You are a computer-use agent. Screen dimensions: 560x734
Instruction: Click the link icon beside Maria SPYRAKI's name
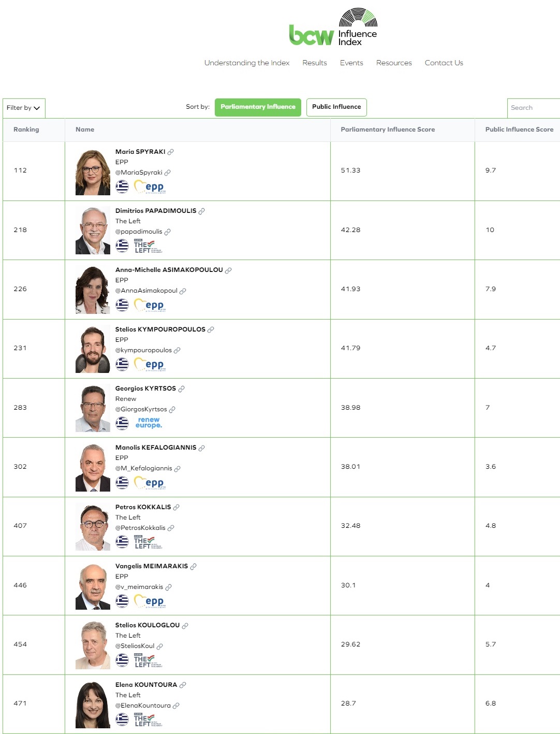pos(171,152)
